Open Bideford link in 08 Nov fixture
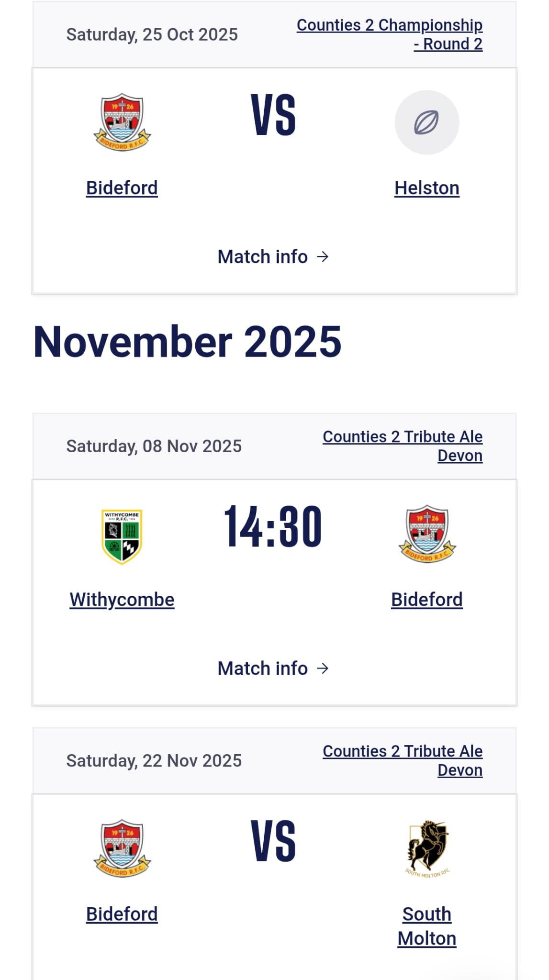549x980 pixels. 426,600
